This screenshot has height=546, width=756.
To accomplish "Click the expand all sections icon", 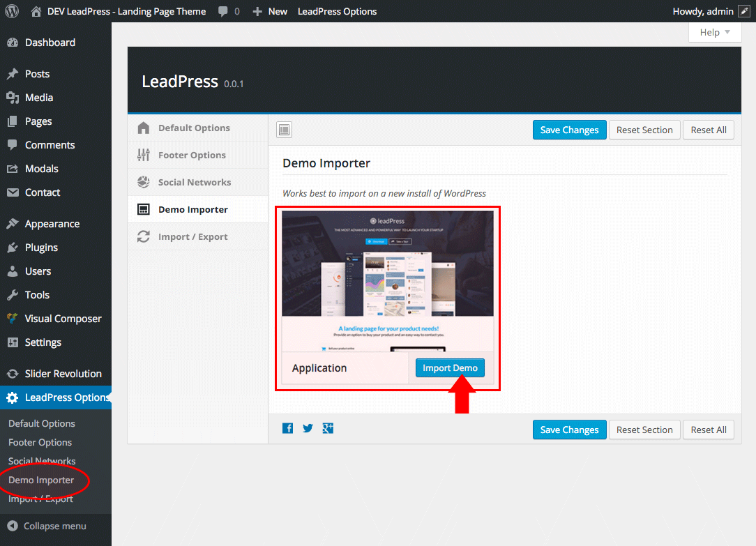I will point(284,130).
